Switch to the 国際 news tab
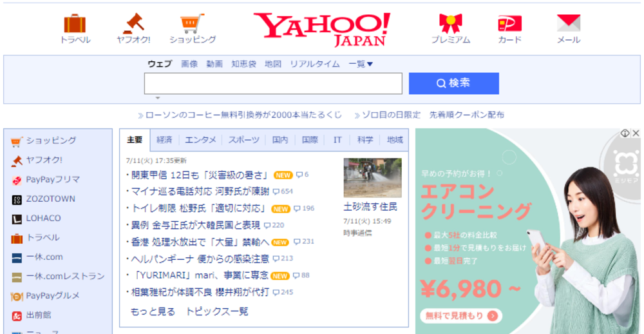 click(310, 140)
